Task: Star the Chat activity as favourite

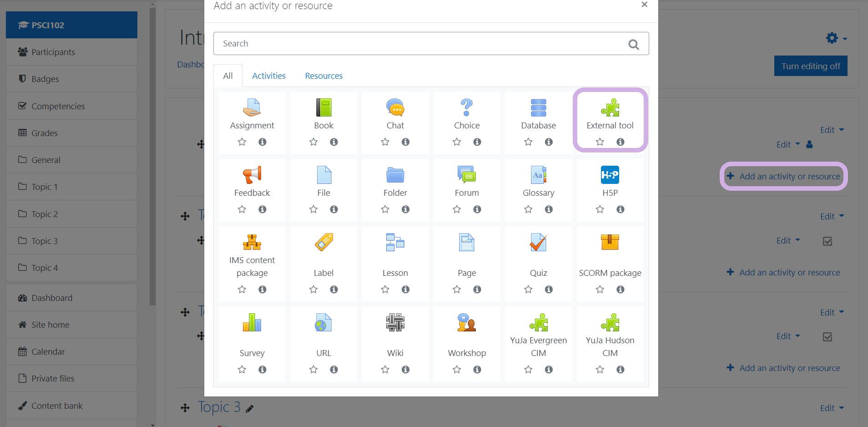Action: 385,142
